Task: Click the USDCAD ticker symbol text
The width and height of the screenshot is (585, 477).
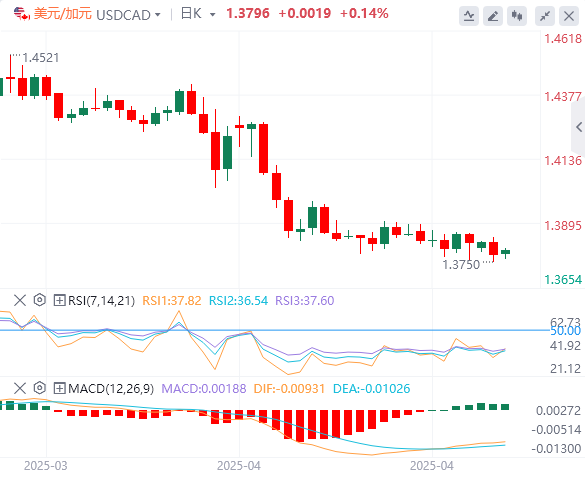Action: [x=123, y=15]
